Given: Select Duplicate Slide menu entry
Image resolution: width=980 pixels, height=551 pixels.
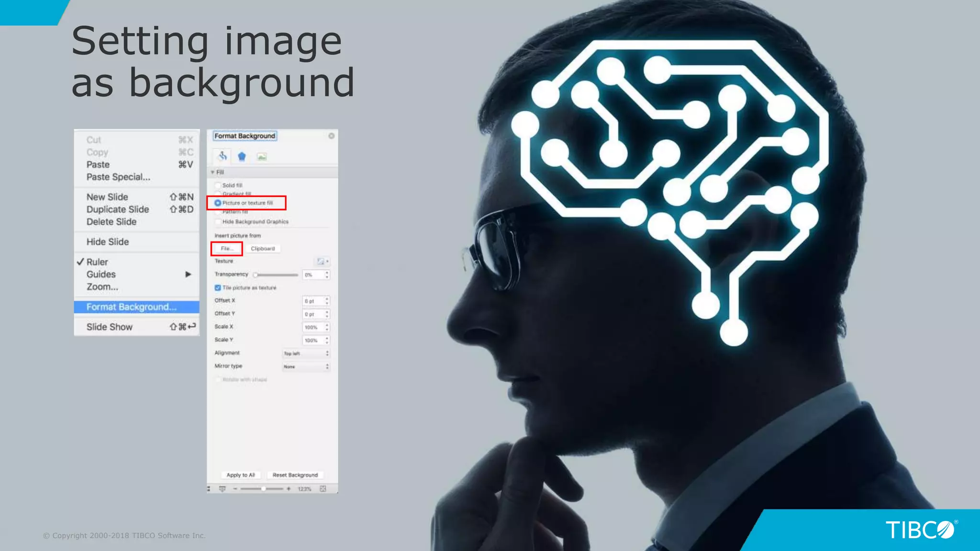Looking at the screenshot, I should pos(137,209).
